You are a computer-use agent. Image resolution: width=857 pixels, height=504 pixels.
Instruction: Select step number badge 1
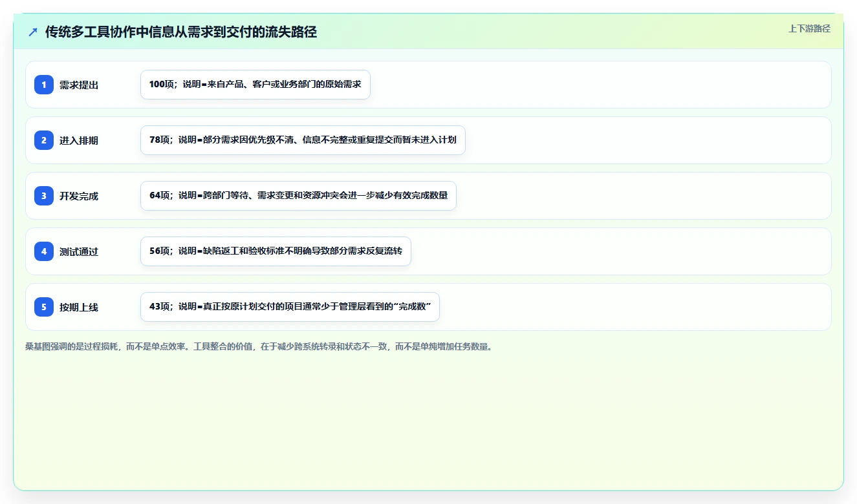coord(44,85)
